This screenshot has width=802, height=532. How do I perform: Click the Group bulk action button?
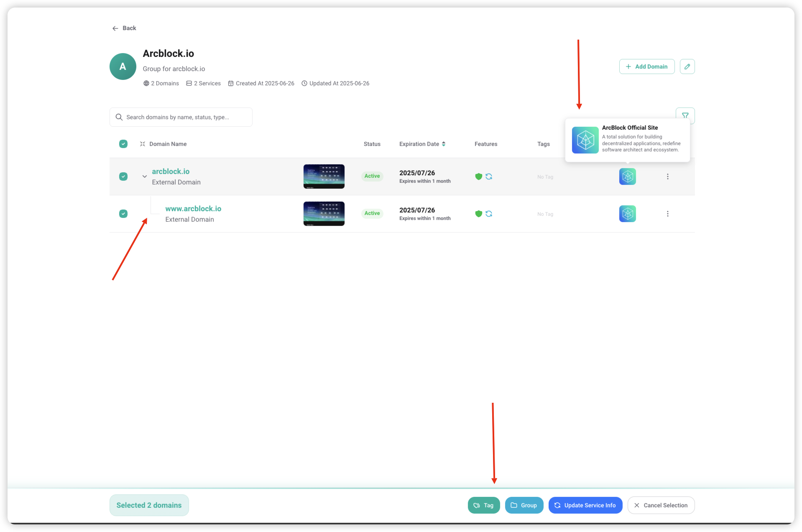[524, 505]
